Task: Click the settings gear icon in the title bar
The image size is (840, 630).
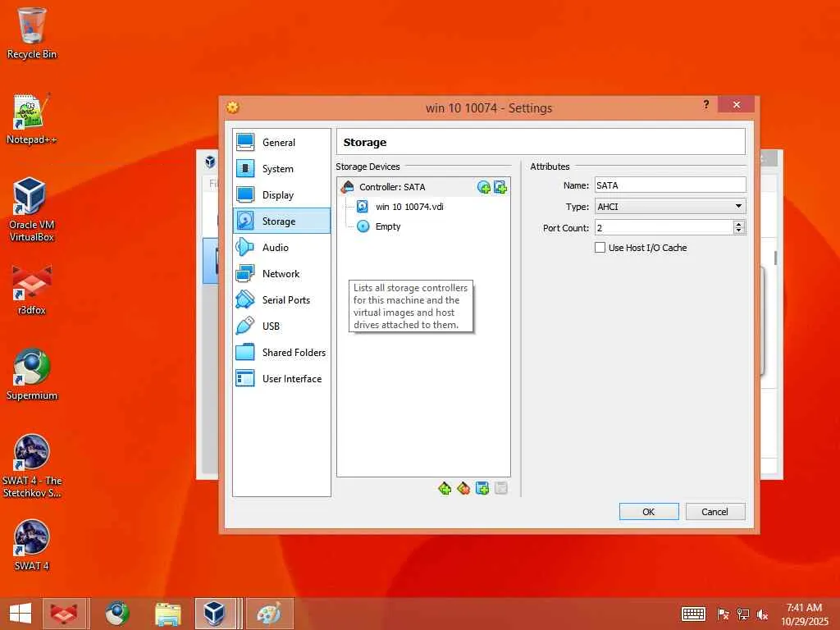Action: coord(232,107)
